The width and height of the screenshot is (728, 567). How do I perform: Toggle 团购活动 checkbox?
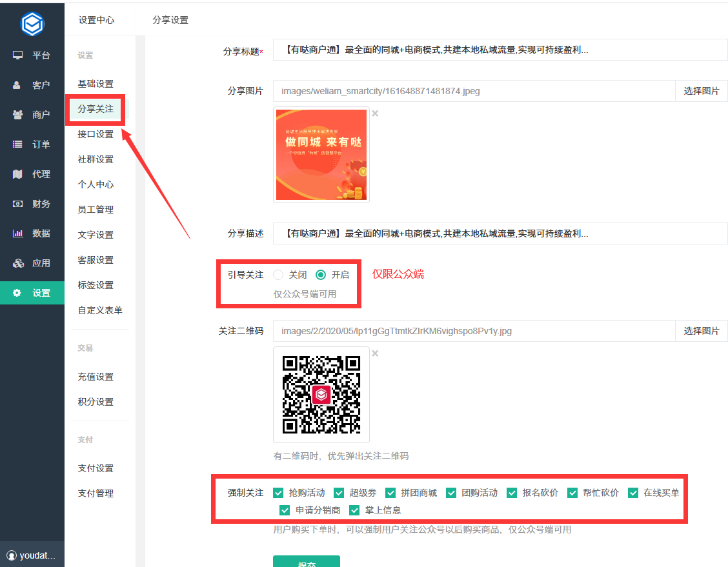[x=451, y=493]
